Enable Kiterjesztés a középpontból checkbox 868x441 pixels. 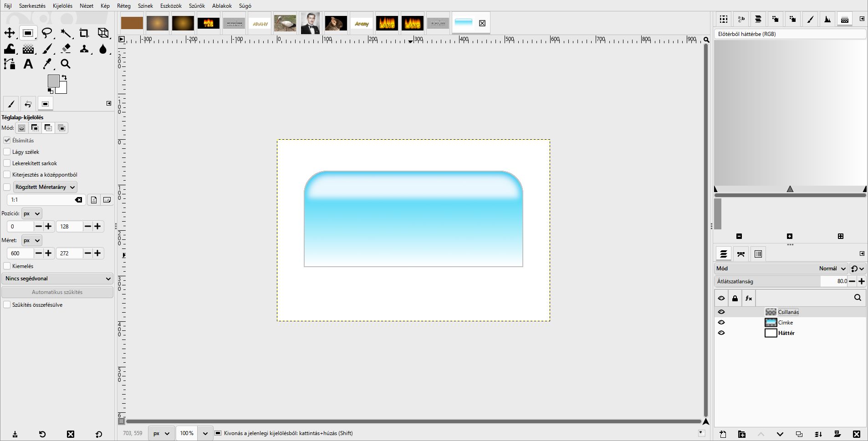pyautogui.click(x=7, y=174)
